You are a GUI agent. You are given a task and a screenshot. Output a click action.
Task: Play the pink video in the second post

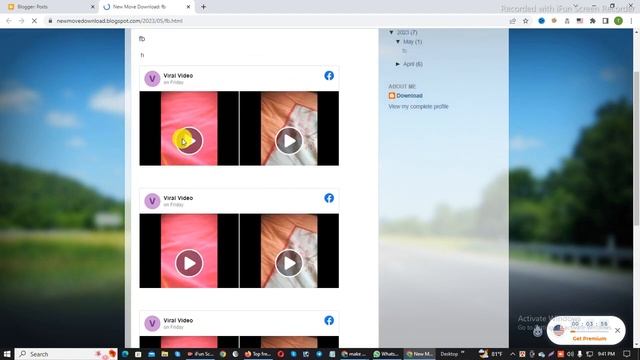tap(189, 263)
